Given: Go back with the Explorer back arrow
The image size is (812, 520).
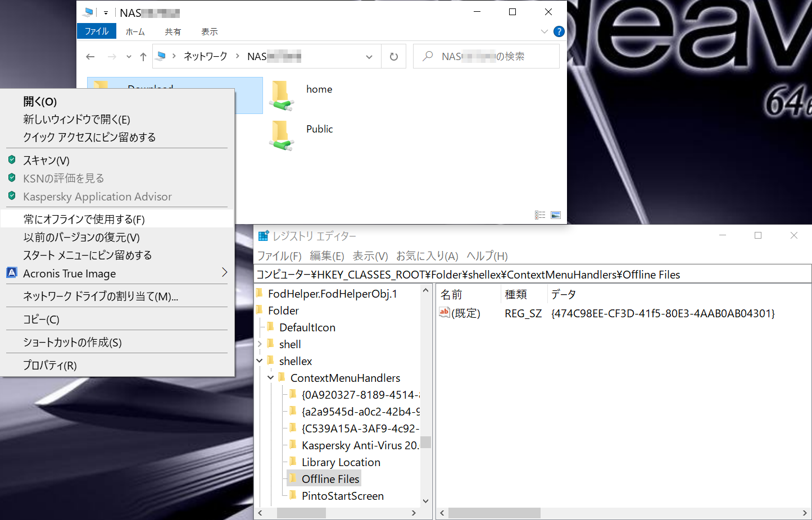Looking at the screenshot, I should point(90,57).
